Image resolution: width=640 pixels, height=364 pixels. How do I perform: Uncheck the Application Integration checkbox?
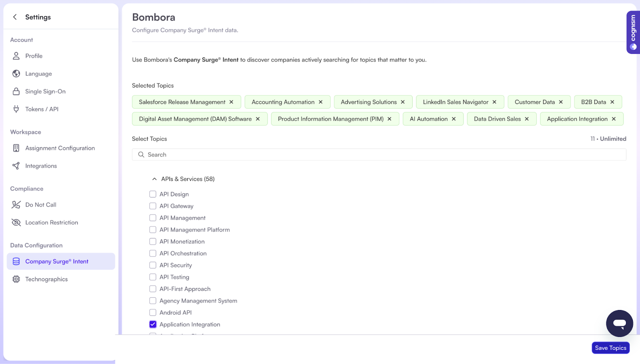click(153, 324)
